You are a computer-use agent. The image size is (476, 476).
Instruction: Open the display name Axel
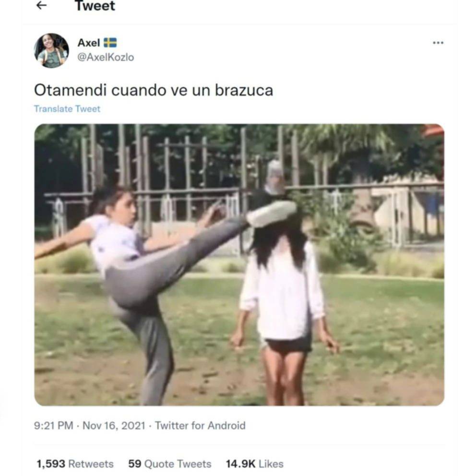coord(89,43)
